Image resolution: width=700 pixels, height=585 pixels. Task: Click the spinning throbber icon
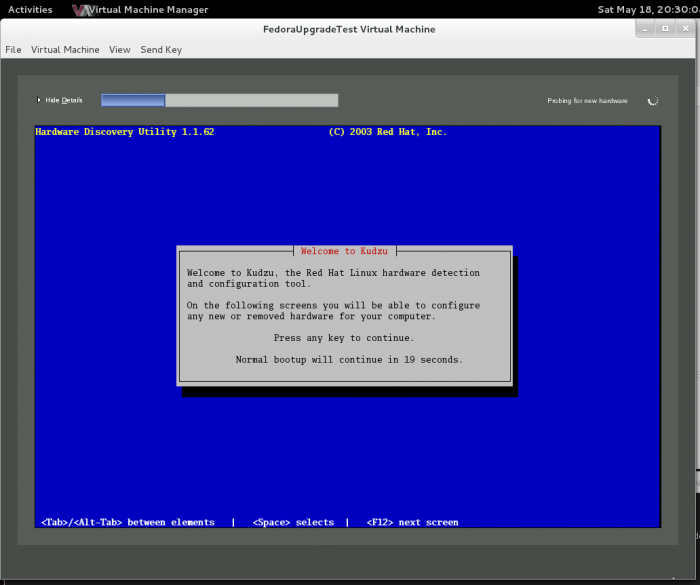coord(653,101)
